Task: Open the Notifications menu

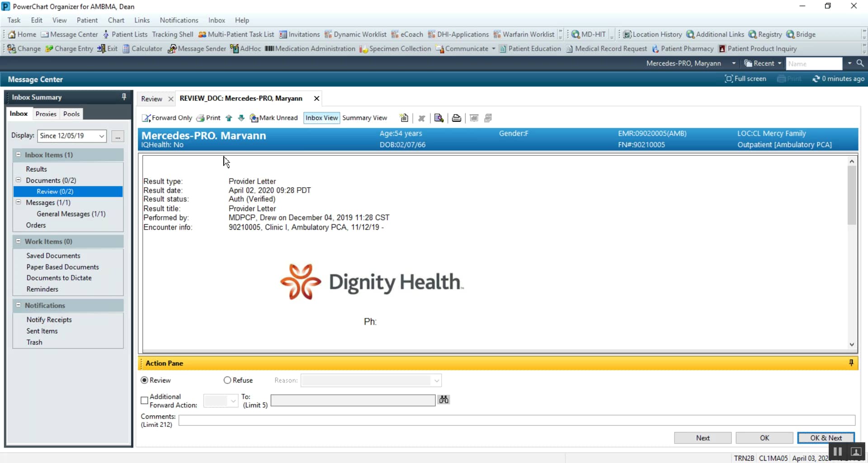Action: (179, 20)
